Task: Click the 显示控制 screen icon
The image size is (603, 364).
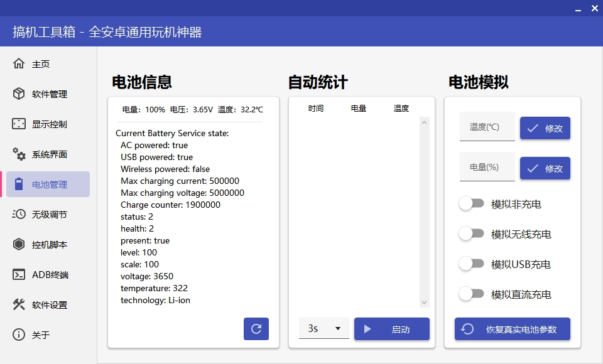Action: [x=19, y=124]
